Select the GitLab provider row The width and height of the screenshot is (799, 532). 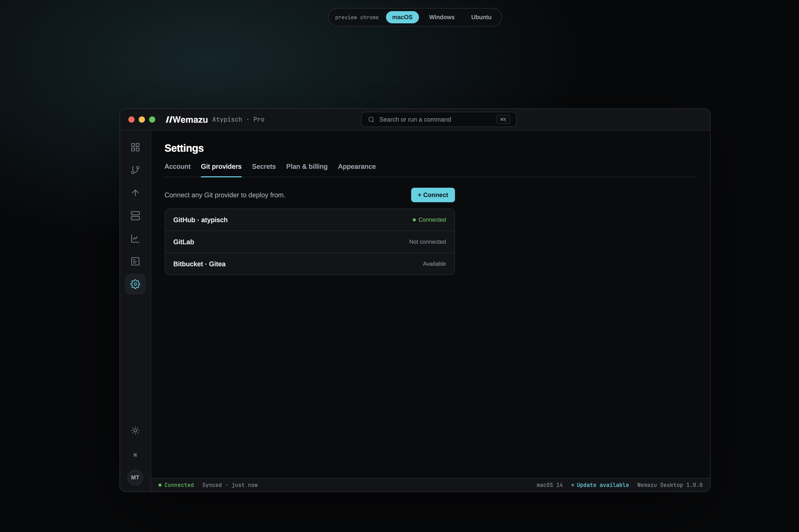[x=310, y=242]
